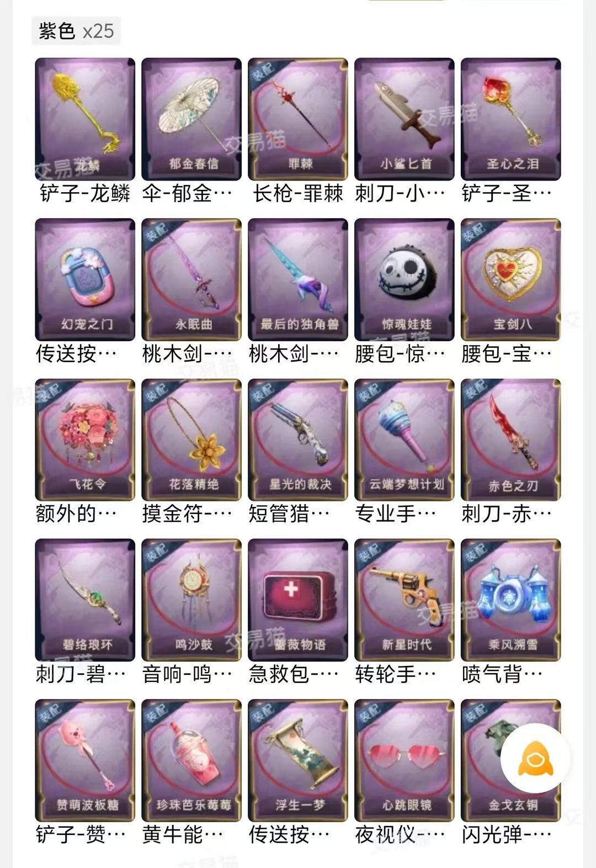The image size is (596, 868).
Task: Tap the 紫色 x25 category label
Action: [x=76, y=31]
